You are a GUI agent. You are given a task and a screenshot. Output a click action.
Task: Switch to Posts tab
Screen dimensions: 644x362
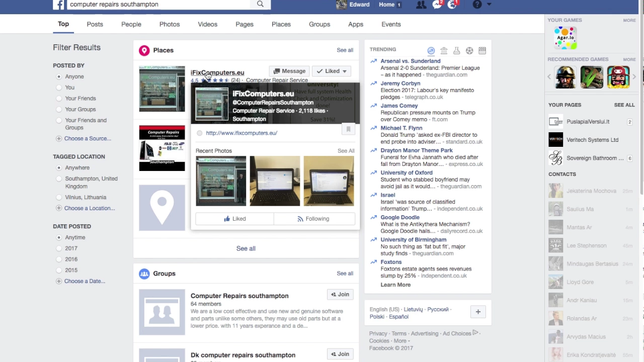pyautogui.click(x=95, y=24)
